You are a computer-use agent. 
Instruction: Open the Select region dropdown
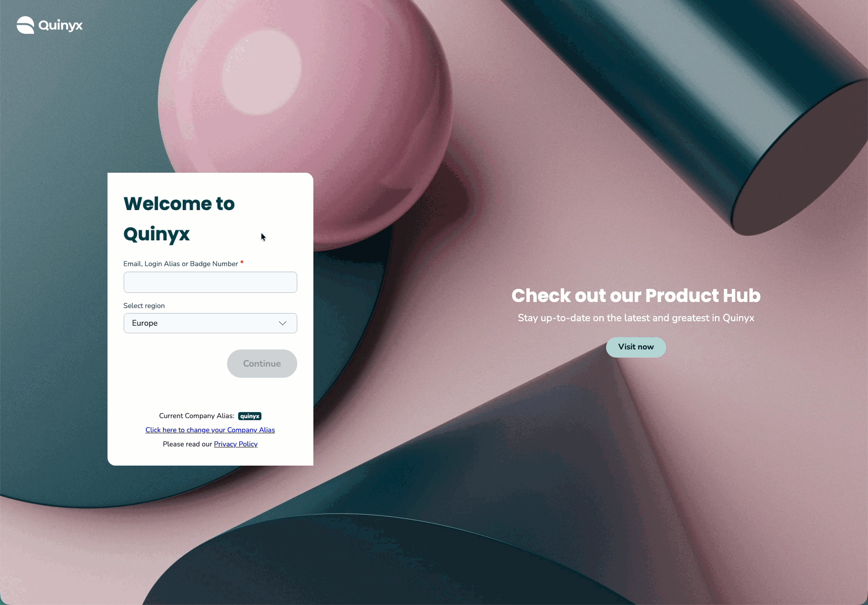click(210, 323)
